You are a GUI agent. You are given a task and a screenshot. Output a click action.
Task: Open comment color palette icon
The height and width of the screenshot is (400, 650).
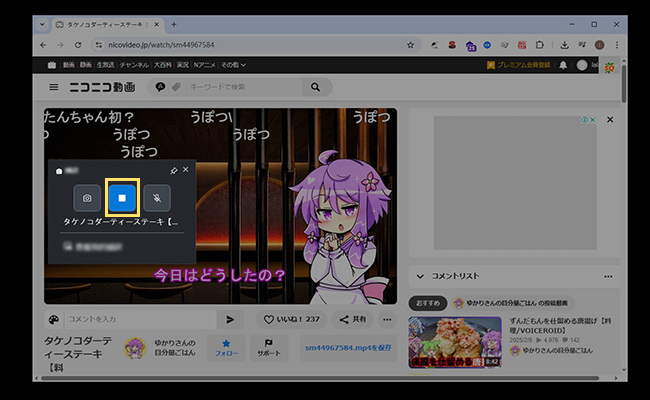tap(54, 320)
